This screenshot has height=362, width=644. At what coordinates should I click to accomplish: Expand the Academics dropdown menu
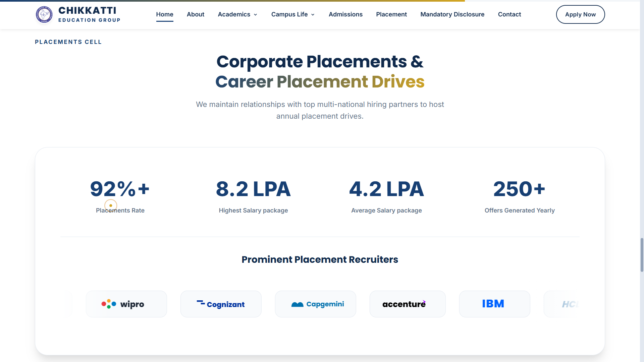pos(237,14)
